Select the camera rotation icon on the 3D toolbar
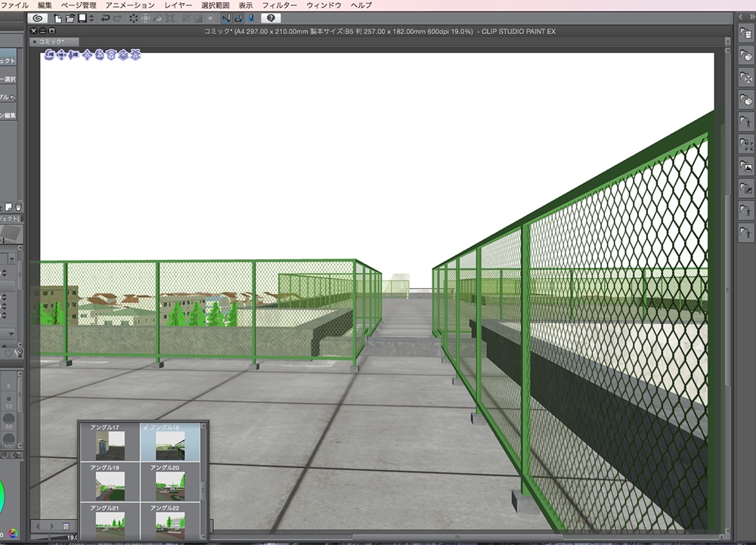Image resolution: width=756 pixels, height=545 pixels. (50, 54)
